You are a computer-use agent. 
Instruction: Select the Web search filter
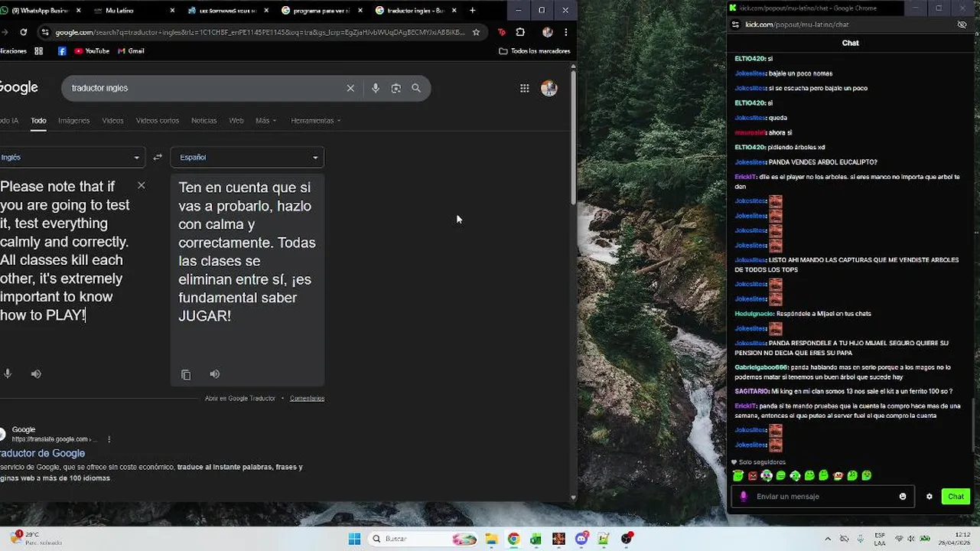(x=236, y=120)
